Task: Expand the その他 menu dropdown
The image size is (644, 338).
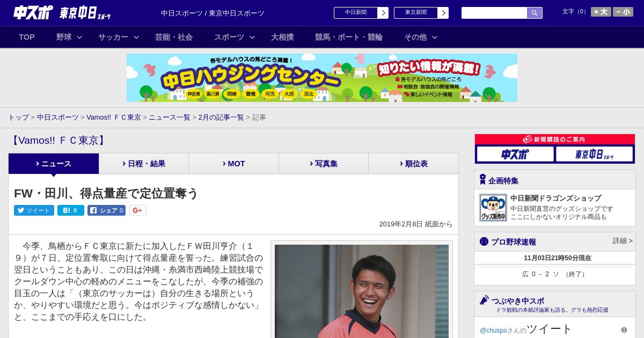Action: 420,37
